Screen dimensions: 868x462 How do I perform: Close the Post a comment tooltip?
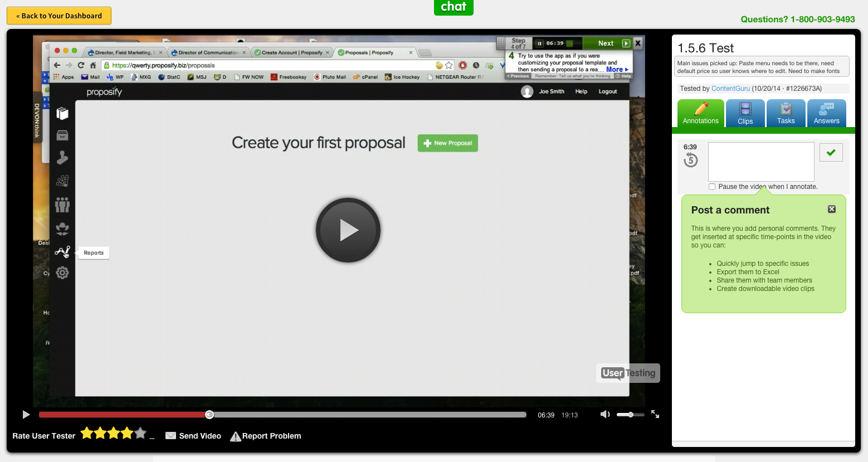tap(832, 209)
